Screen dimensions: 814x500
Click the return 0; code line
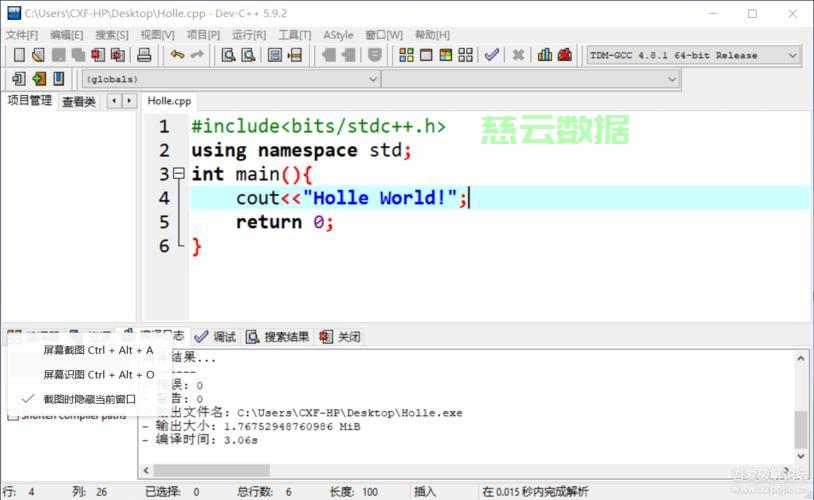point(284,222)
